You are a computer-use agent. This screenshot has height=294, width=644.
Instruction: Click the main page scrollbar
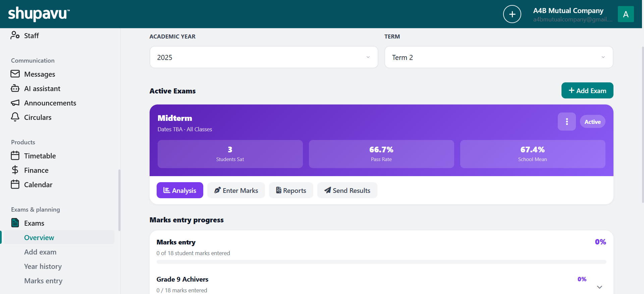[643, 124]
